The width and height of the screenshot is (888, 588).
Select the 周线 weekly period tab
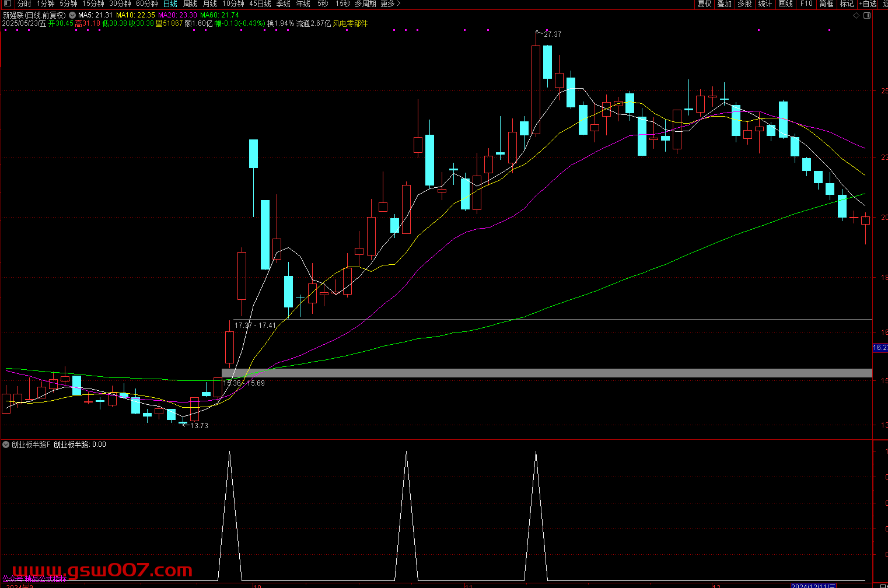190,3
